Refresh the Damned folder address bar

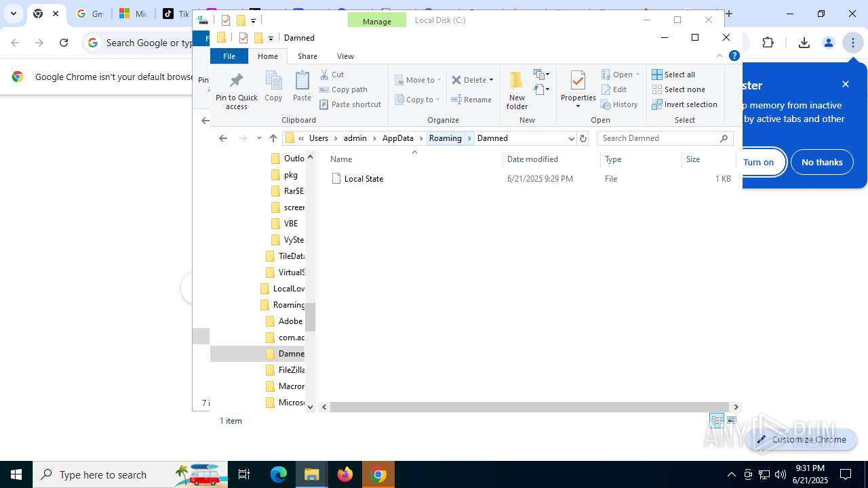tap(583, 138)
